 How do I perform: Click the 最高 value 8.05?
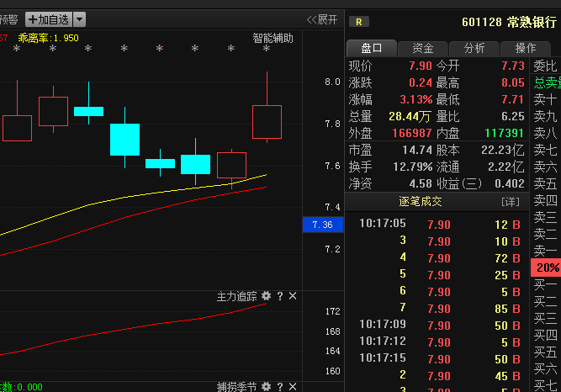pos(513,82)
